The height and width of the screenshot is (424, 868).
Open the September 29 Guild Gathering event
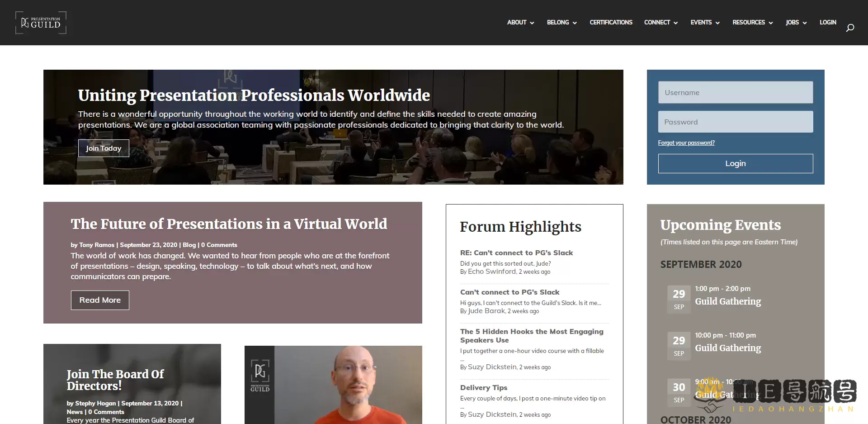coord(728,301)
